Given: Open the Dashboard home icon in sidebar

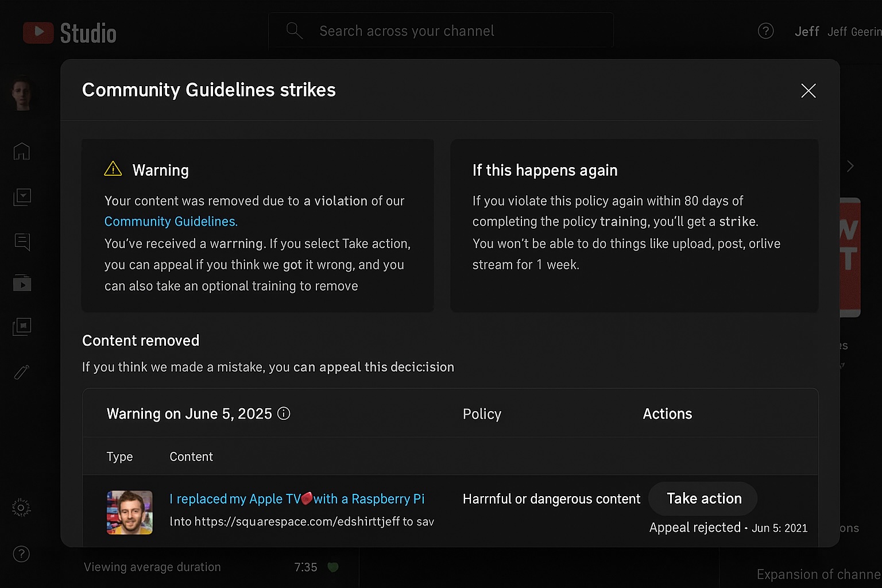Looking at the screenshot, I should pos(22,151).
